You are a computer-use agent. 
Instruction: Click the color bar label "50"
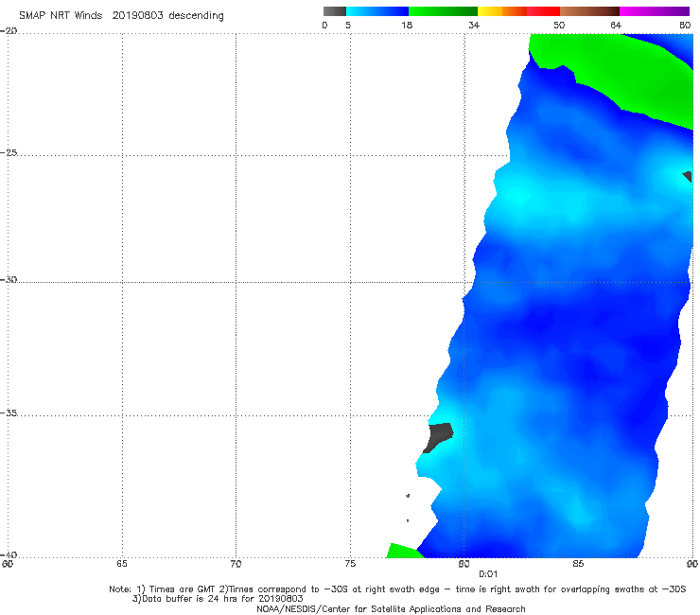[x=559, y=25]
